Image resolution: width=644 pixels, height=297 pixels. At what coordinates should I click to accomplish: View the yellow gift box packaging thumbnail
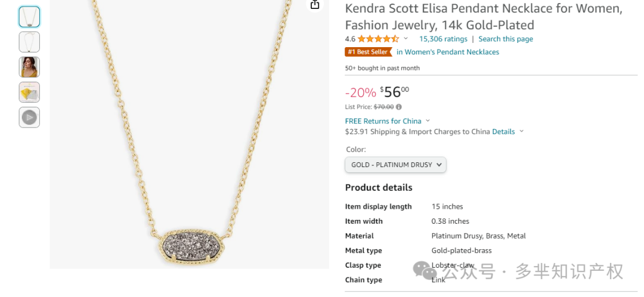coord(29,92)
